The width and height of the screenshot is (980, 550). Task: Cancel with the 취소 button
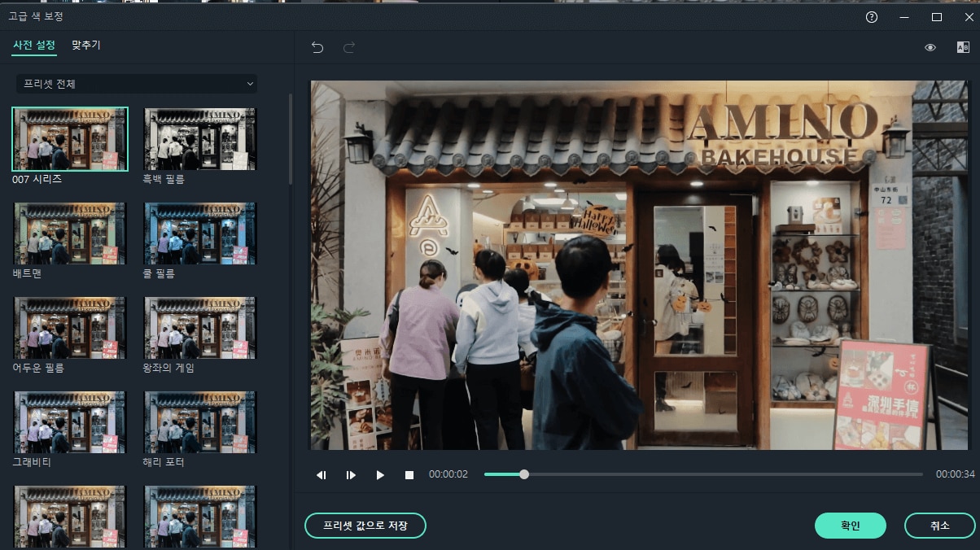(940, 526)
